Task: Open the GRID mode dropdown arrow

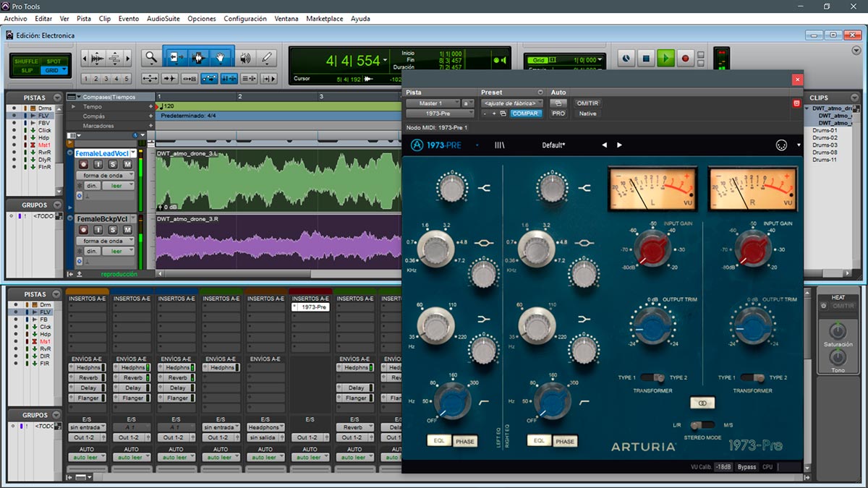Action: [64, 70]
